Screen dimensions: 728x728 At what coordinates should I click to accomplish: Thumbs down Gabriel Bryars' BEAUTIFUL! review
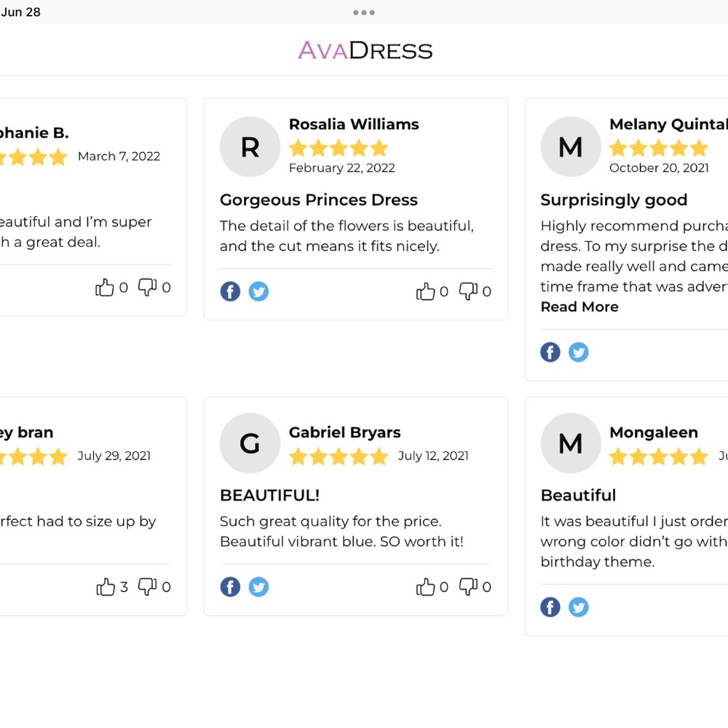pyautogui.click(x=468, y=586)
